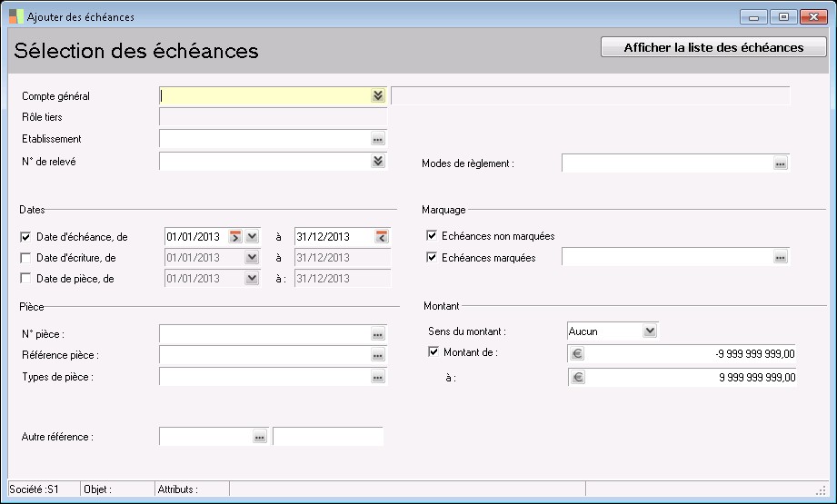Open Autre référence ellipsis browse icon
This screenshot has width=837, height=504.
pyautogui.click(x=259, y=437)
